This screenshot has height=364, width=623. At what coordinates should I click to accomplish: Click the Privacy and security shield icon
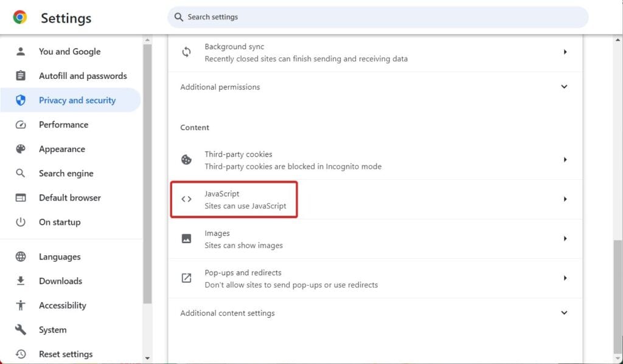pos(21,100)
